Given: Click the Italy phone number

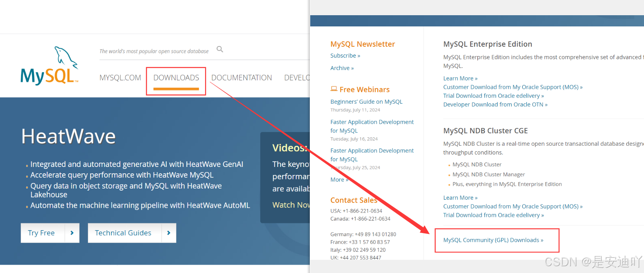Looking at the screenshot, I should pyautogui.click(x=364, y=250).
